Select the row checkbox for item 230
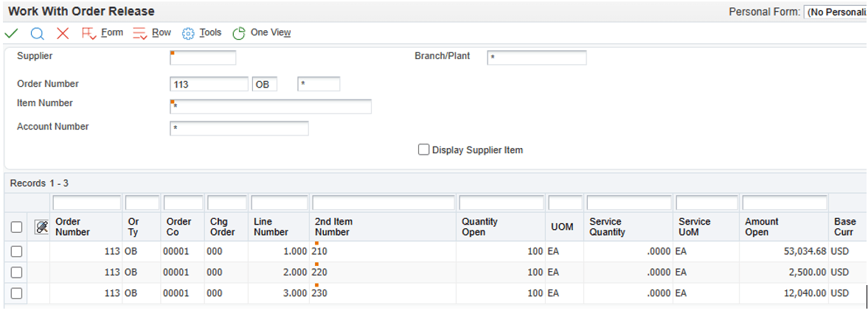This screenshot has width=868, height=316. coord(16,293)
